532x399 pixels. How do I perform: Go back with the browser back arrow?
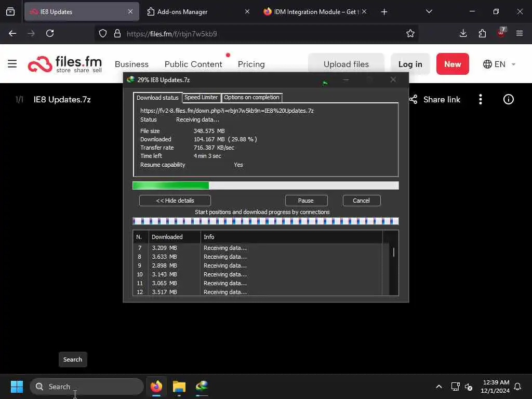(x=12, y=34)
